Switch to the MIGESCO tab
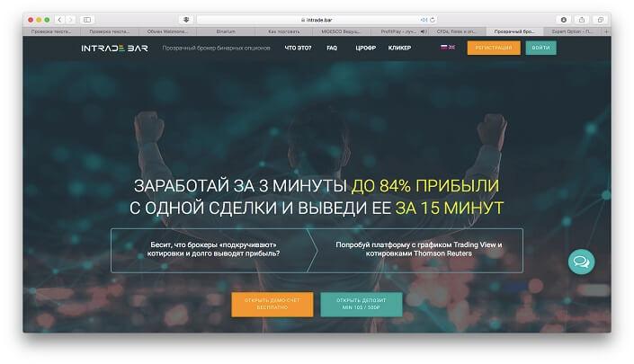This screenshot has height=364, width=634. 341,31
